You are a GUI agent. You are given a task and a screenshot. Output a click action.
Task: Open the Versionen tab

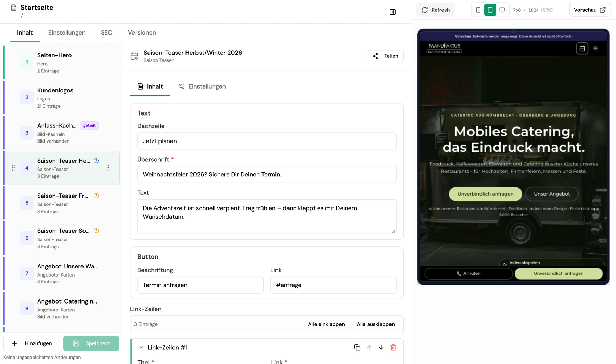(142, 32)
